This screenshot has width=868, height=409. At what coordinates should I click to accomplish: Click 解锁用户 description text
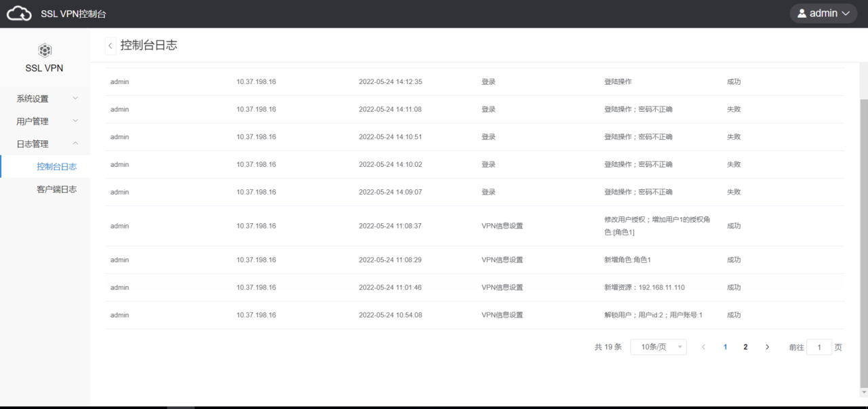point(653,315)
